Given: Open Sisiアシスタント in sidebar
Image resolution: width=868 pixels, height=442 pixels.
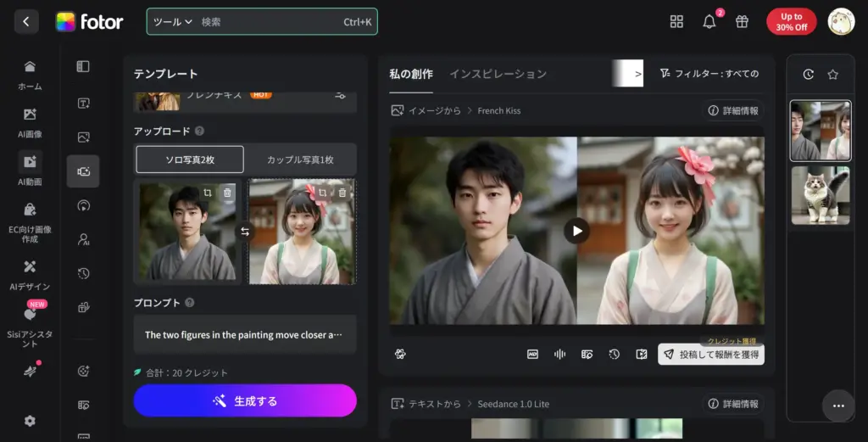Looking at the screenshot, I should coord(30,327).
